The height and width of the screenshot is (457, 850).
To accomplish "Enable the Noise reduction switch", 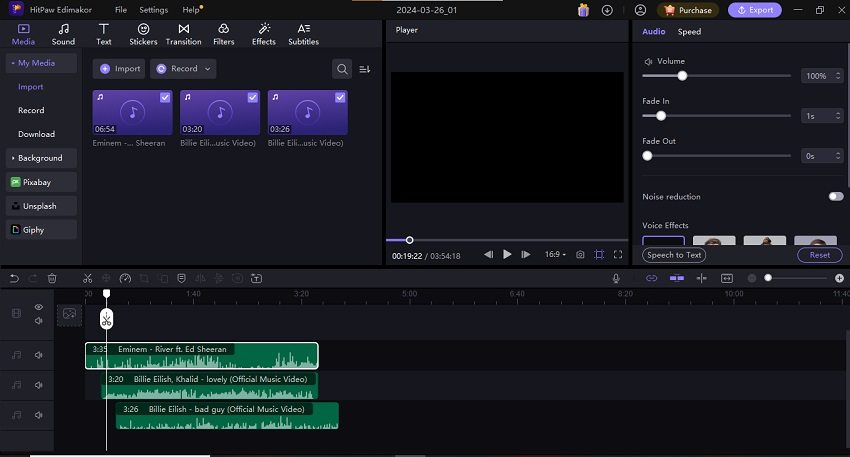I will pos(836,196).
